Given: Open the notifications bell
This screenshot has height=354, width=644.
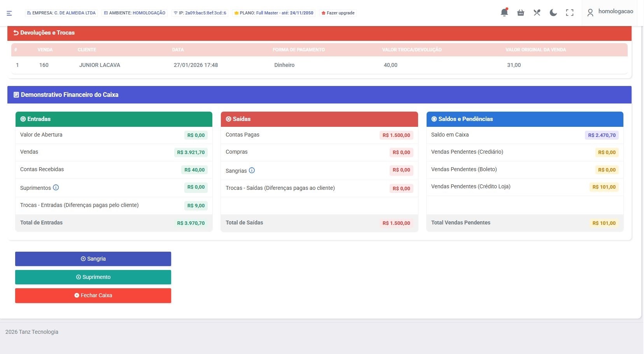Looking at the screenshot, I should 504,12.
